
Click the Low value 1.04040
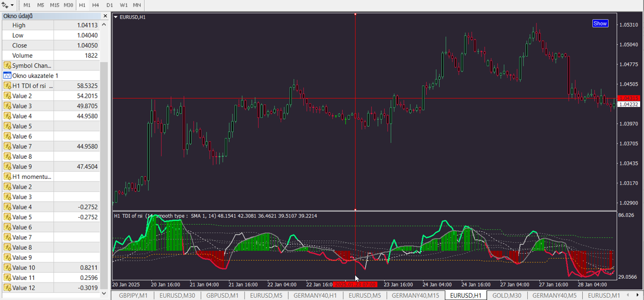pyautogui.click(x=87, y=35)
